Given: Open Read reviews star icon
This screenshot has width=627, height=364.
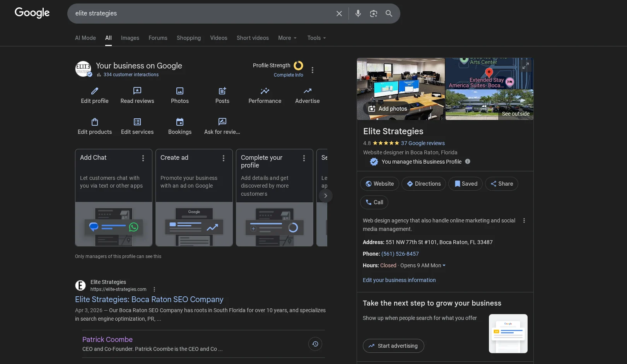Looking at the screenshot, I should (x=137, y=91).
